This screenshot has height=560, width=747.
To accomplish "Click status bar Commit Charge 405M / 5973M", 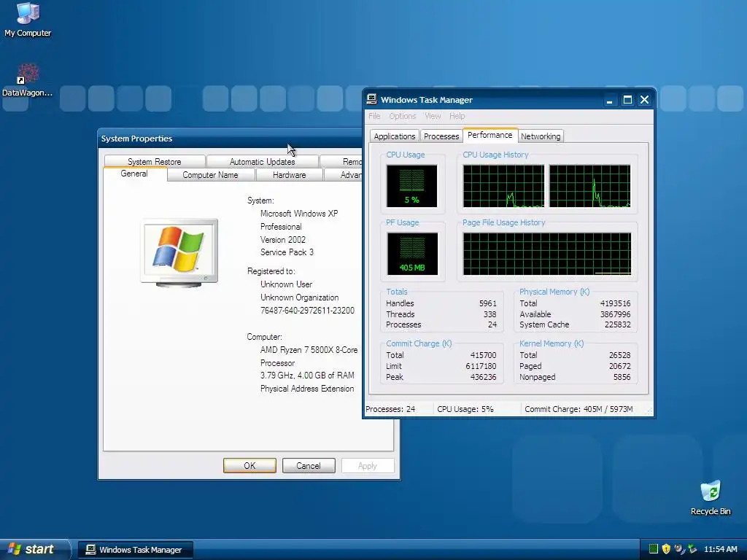I will [x=578, y=409].
